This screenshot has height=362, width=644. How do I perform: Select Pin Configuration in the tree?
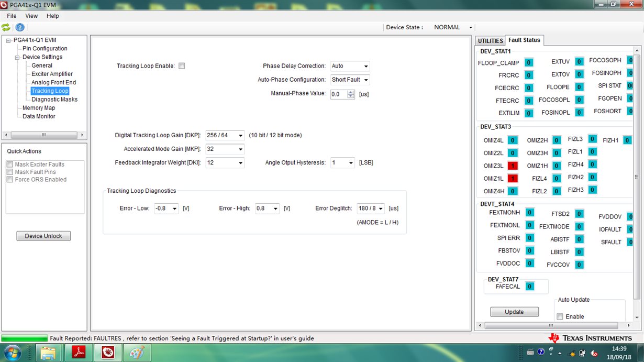click(45, 49)
